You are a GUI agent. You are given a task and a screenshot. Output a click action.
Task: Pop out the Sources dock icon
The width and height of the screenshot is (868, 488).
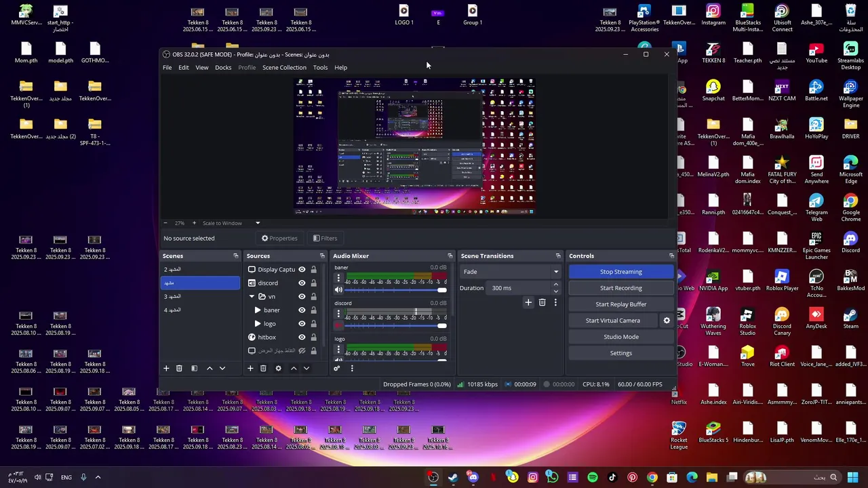click(x=322, y=256)
